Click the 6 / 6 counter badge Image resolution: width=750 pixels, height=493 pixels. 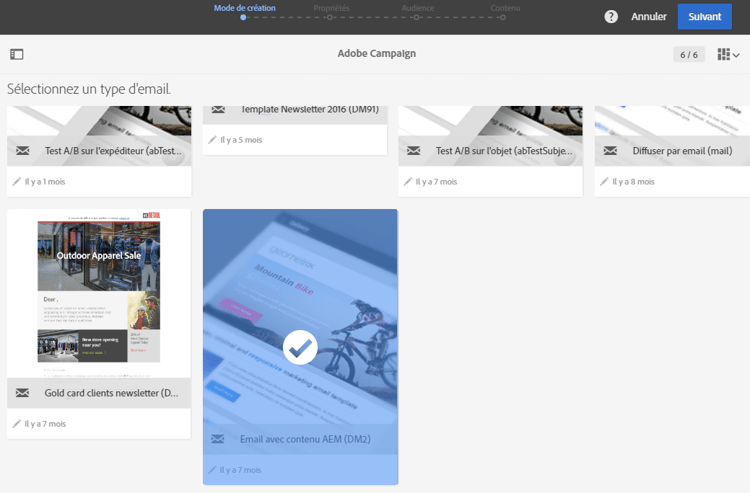coord(689,55)
